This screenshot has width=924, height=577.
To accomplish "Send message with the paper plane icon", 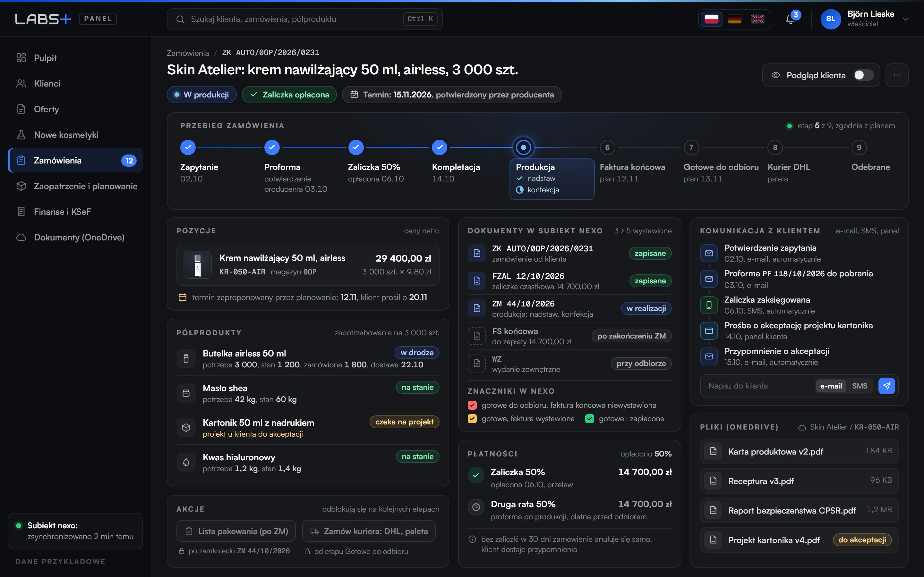I will click(x=886, y=386).
